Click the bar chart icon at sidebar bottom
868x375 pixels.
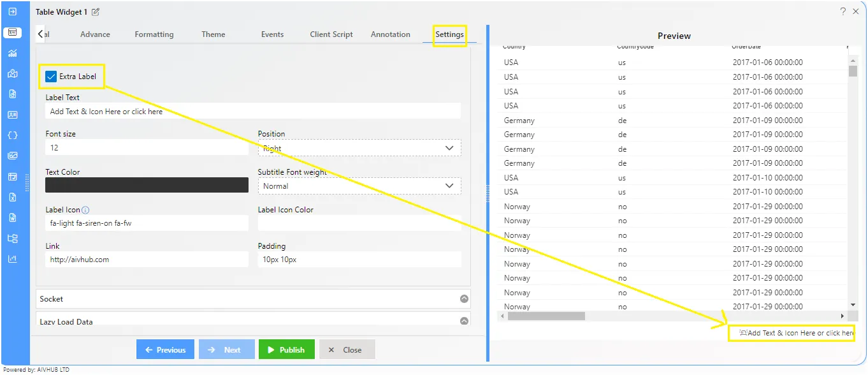click(x=13, y=259)
